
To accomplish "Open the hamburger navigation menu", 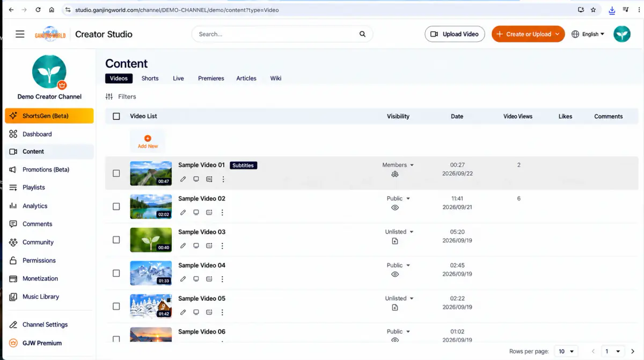I will 20,34.
